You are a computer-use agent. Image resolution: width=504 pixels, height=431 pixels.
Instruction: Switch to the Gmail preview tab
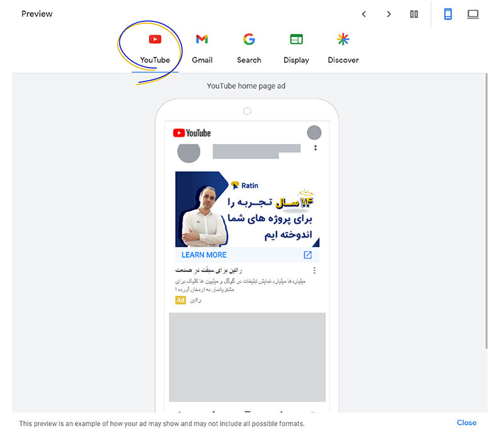[x=202, y=49]
